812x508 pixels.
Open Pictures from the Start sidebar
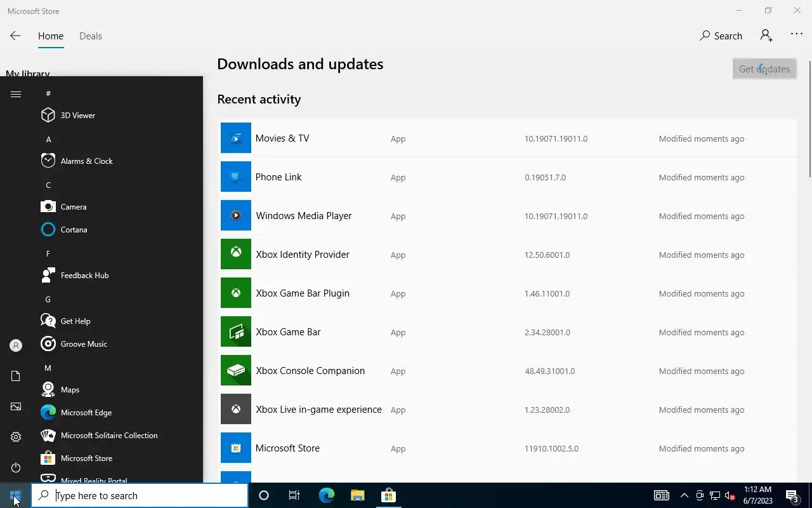(16, 406)
